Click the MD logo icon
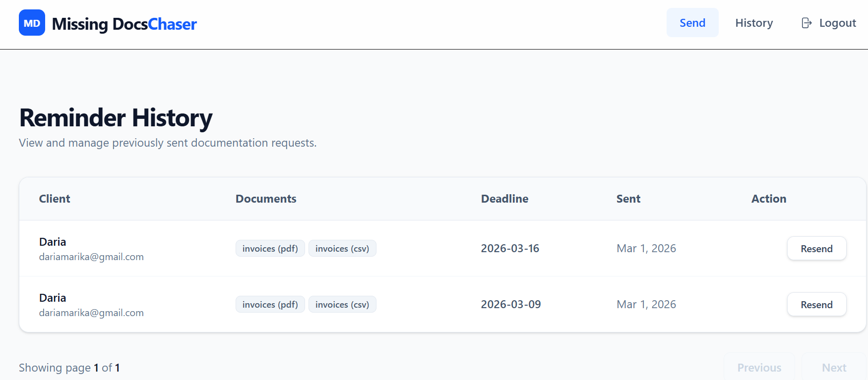Image resolution: width=868 pixels, height=380 pixels. click(x=32, y=23)
